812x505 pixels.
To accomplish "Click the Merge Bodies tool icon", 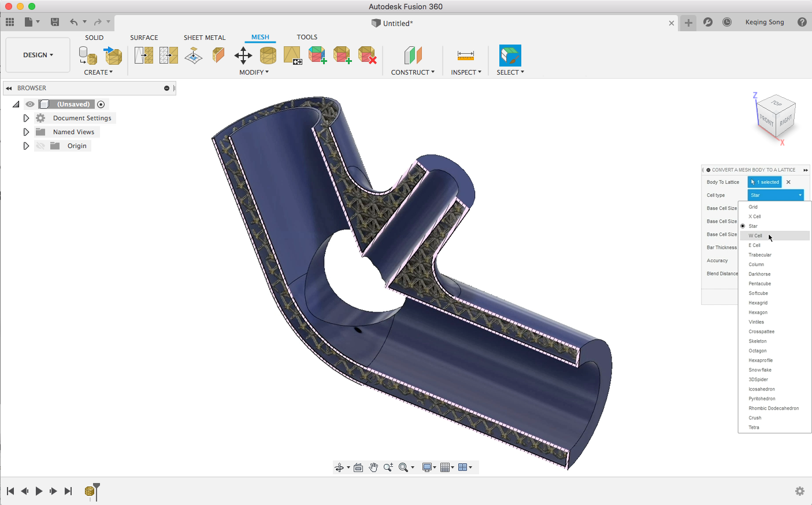I will pyautogui.click(x=317, y=56).
